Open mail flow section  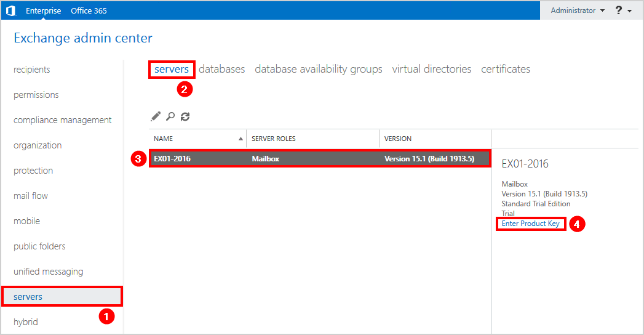tap(31, 196)
